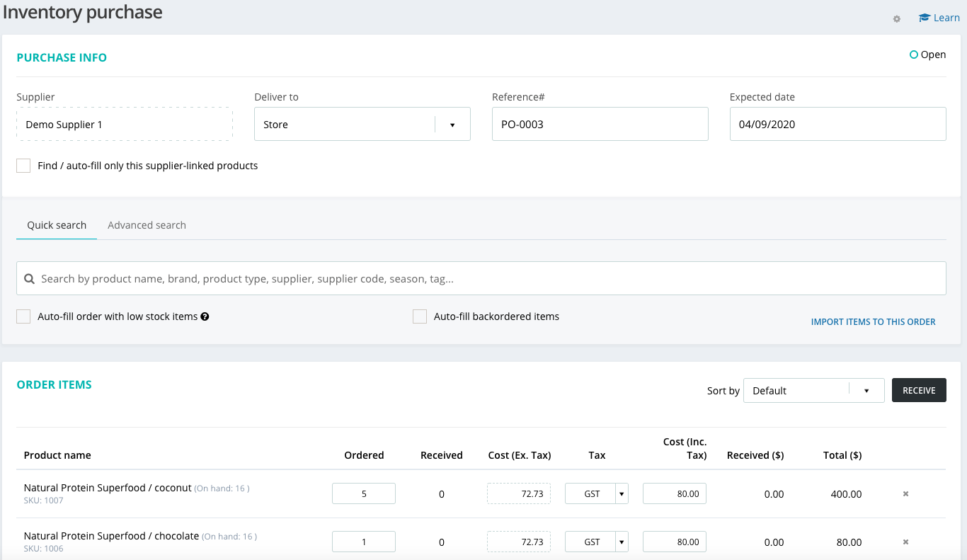Viewport: 967px width, 560px height.
Task: Open the Learn link
Action: coord(939,18)
